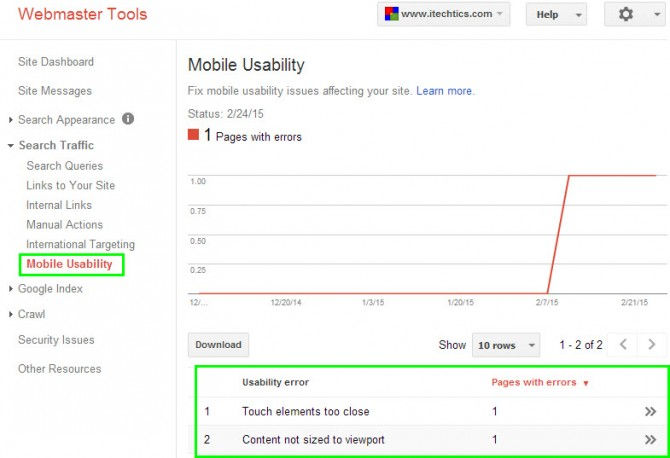Open the Help dropdown
670x458 pixels.
point(556,15)
